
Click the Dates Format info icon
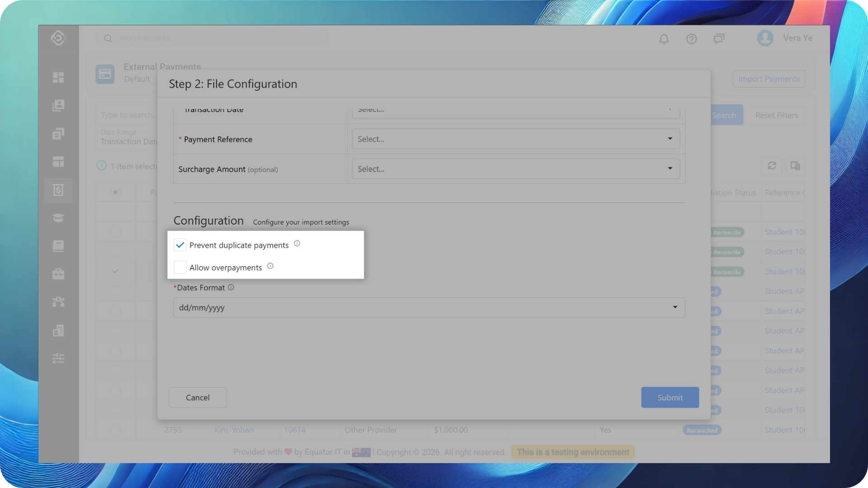tap(231, 287)
